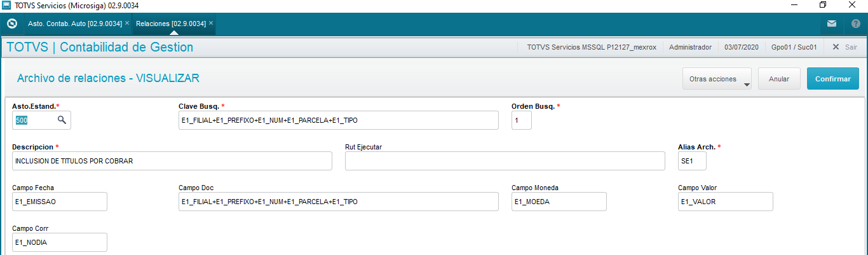Image resolution: width=868 pixels, height=255 pixels.
Task: Open the mail envelope notifications icon
Action: click(x=832, y=24)
